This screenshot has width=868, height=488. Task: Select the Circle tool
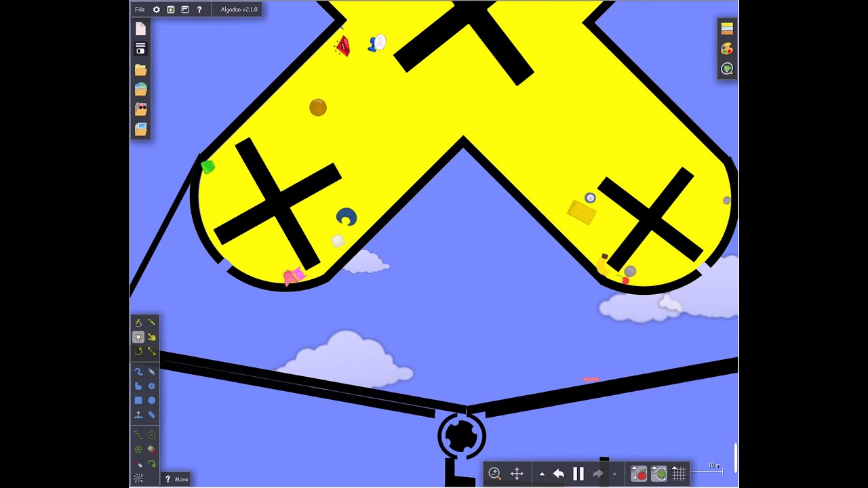[152, 400]
